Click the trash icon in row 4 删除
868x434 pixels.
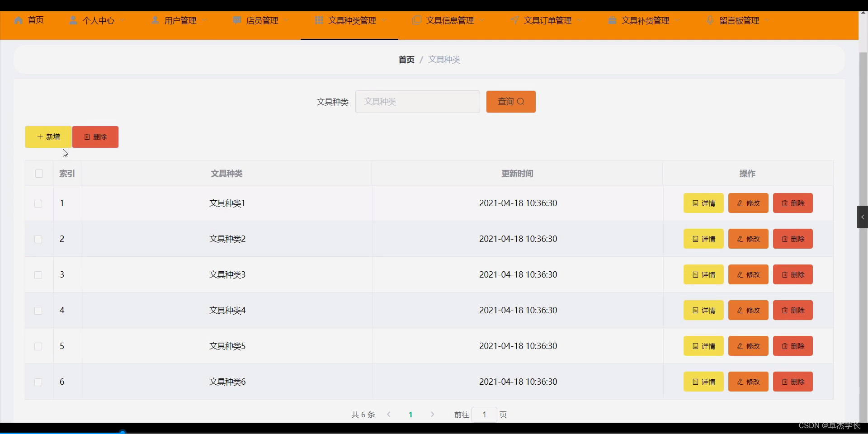[785, 311]
